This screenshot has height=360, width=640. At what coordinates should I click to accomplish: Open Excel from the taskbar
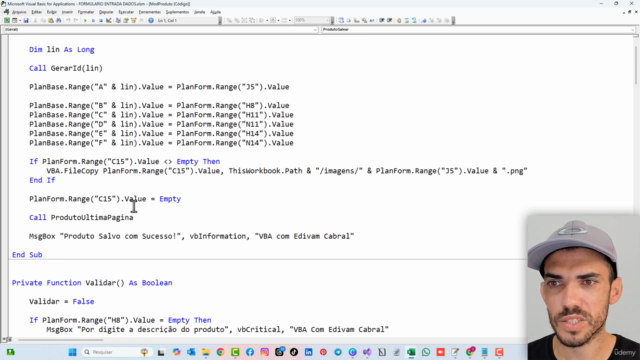click(x=411, y=352)
